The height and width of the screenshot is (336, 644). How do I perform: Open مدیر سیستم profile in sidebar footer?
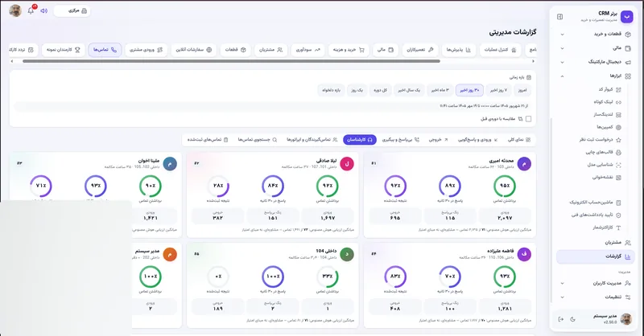tap(611, 319)
